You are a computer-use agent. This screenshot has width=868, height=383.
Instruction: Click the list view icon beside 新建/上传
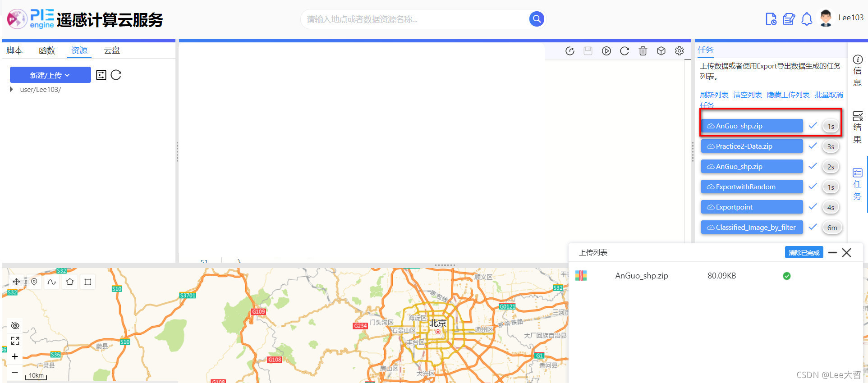pos(101,75)
